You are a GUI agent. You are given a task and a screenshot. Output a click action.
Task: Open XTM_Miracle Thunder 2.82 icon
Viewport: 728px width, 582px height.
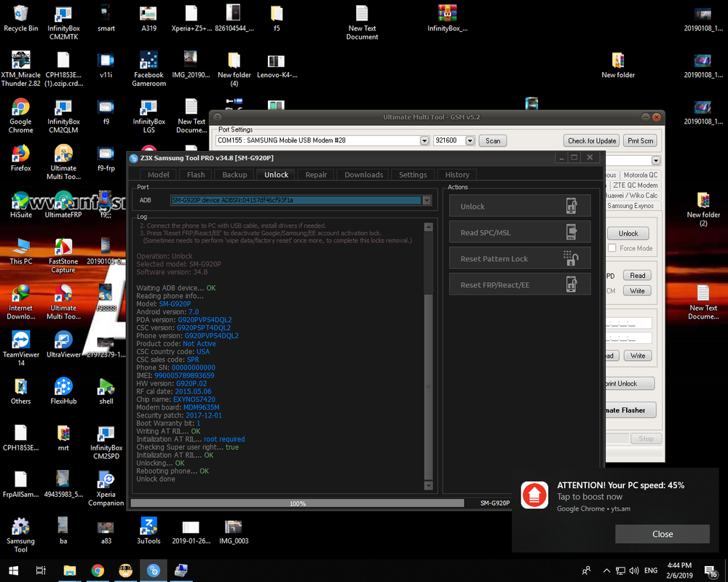(20, 70)
